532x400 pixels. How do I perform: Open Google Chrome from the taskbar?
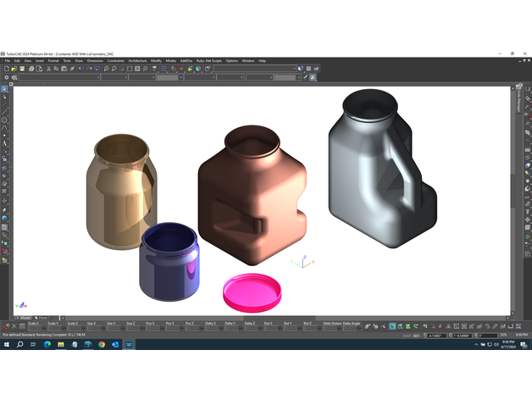pos(102,345)
